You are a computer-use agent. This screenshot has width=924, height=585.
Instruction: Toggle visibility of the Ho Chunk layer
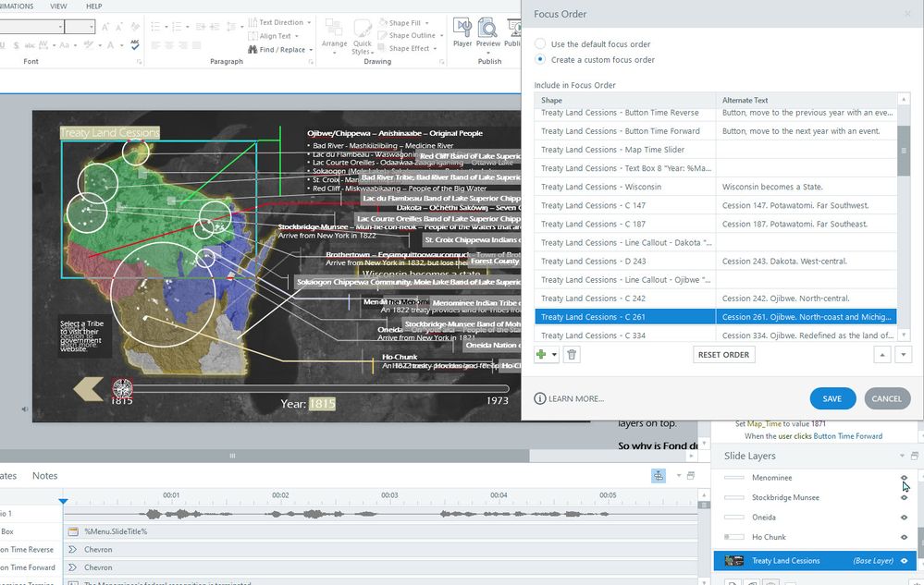[x=904, y=537]
